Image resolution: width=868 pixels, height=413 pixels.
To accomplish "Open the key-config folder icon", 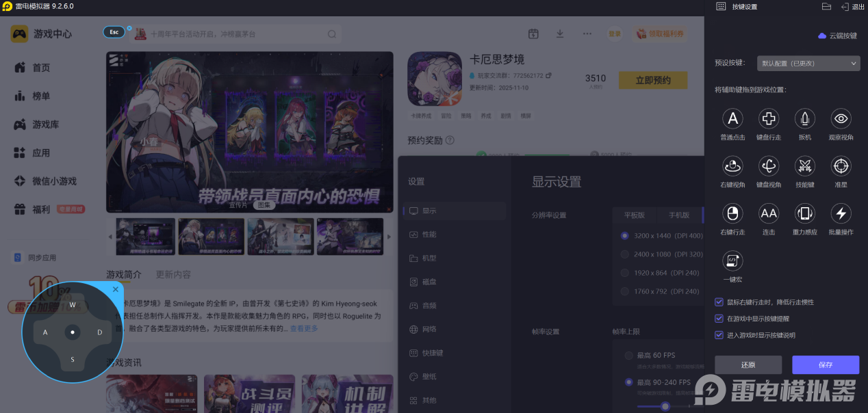I will click(826, 6).
